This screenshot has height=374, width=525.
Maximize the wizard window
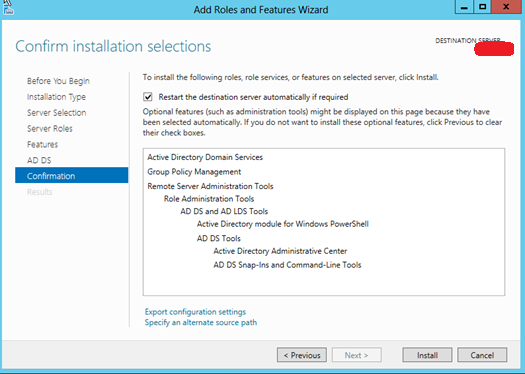click(x=482, y=7)
